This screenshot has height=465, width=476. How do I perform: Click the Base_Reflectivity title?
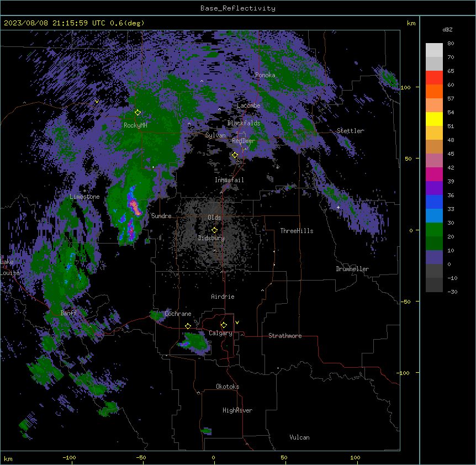[238, 8]
